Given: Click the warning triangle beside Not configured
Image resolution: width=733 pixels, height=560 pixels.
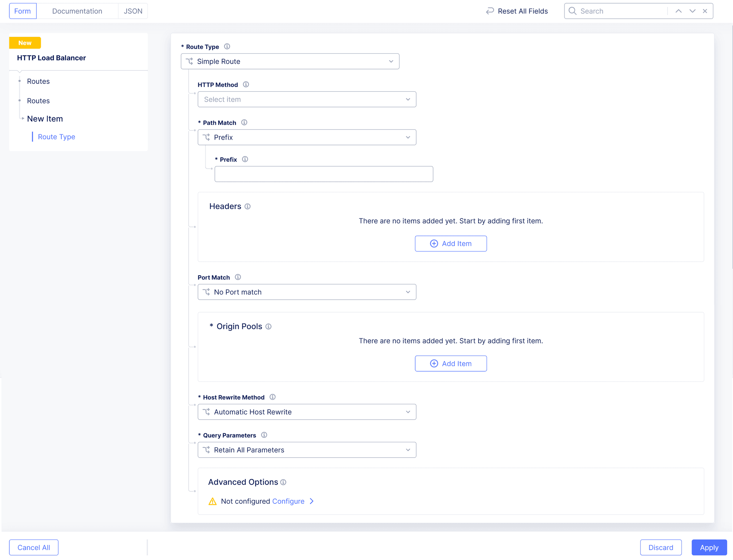Looking at the screenshot, I should pos(213,501).
